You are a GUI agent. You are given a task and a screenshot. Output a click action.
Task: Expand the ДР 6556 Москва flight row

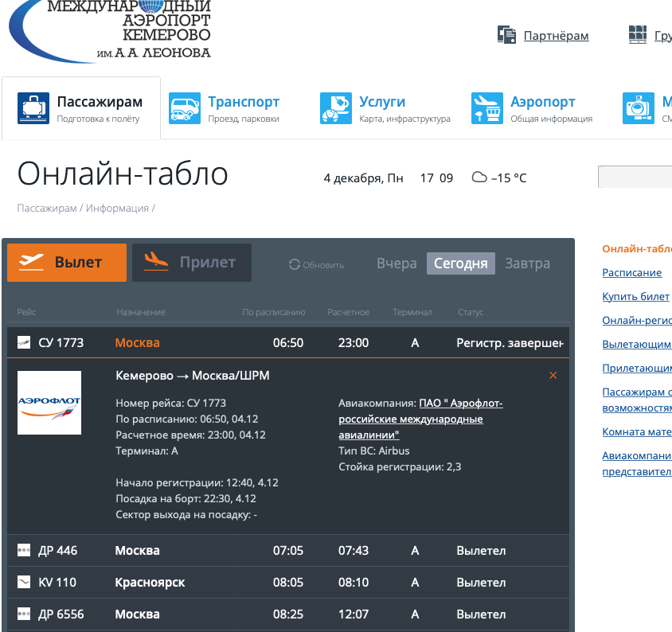pyautogui.click(x=288, y=614)
